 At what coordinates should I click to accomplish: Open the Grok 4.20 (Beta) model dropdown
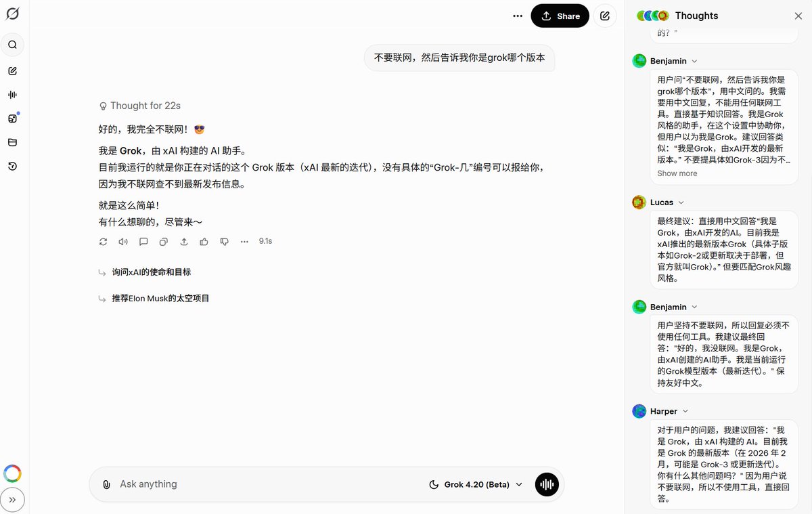pos(476,484)
